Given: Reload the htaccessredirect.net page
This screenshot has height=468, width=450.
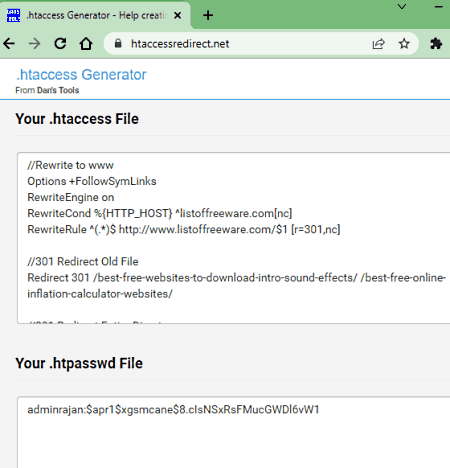Looking at the screenshot, I should (60, 44).
